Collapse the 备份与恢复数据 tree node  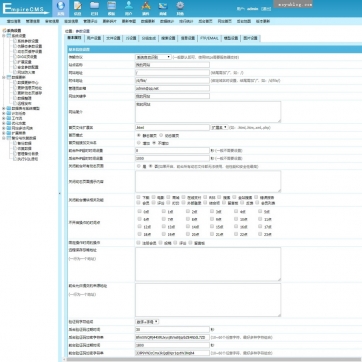point(4,138)
